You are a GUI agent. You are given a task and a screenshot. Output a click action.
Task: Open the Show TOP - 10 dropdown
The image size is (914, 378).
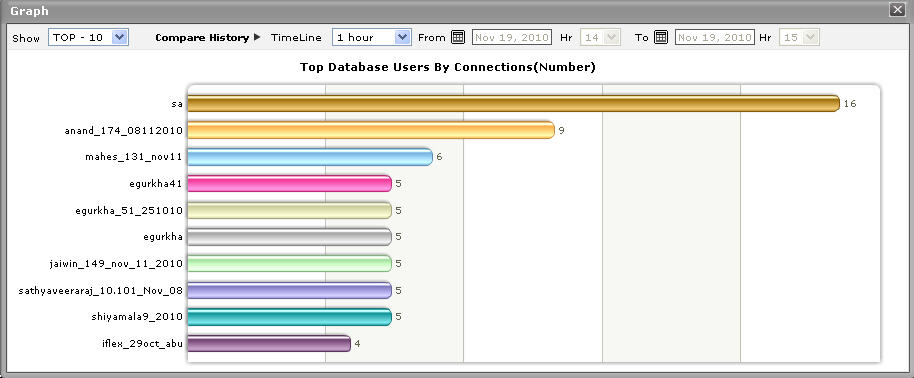89,37
